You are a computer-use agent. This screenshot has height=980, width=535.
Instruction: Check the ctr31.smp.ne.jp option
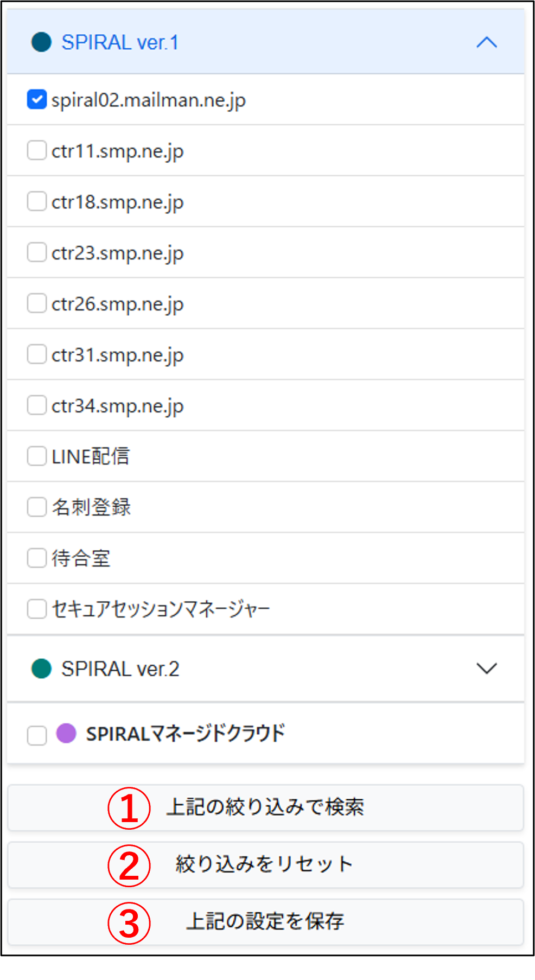point(37,354)
